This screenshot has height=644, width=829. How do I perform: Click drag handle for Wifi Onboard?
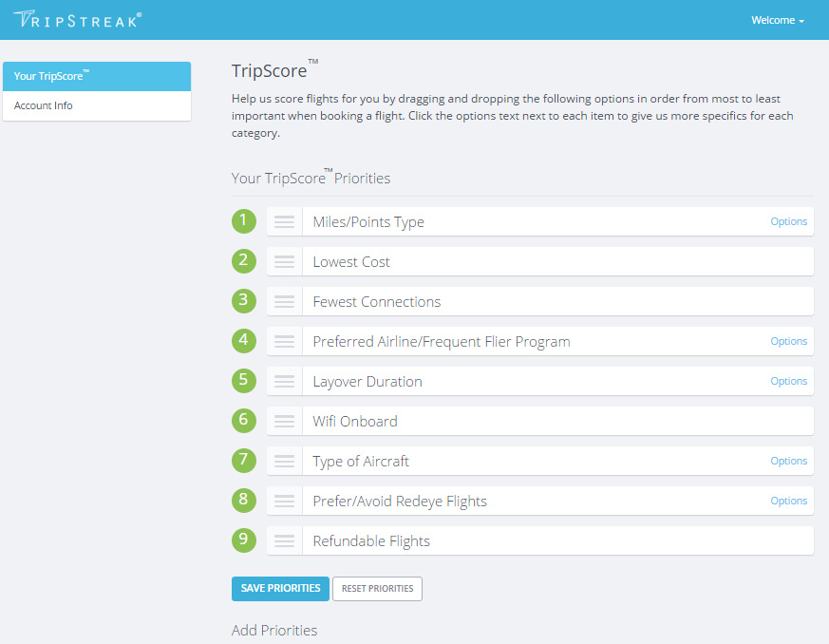(x=284, y=422)
